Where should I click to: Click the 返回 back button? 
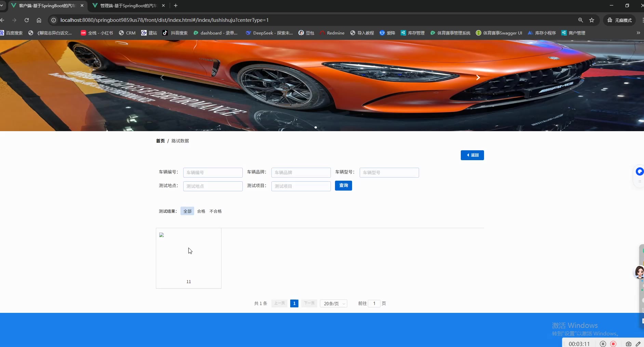coord(472,155)
